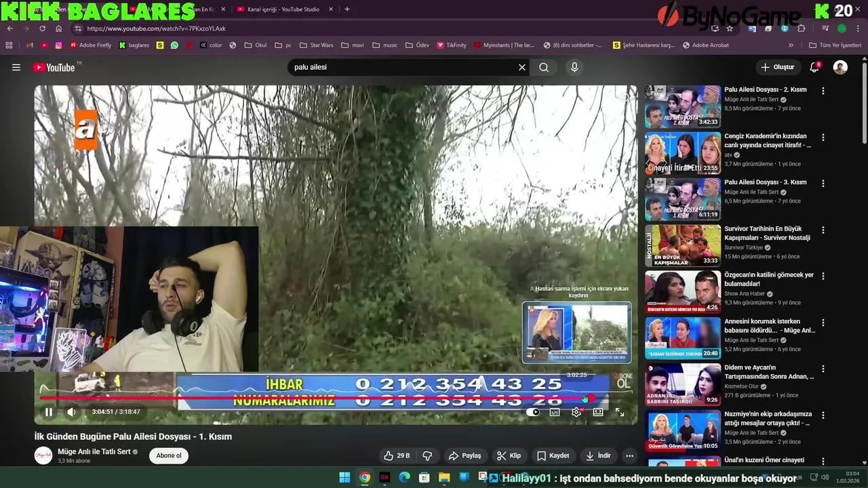Enable subtitles on the video player
The image size is (868, 488).
coord(554,412)
